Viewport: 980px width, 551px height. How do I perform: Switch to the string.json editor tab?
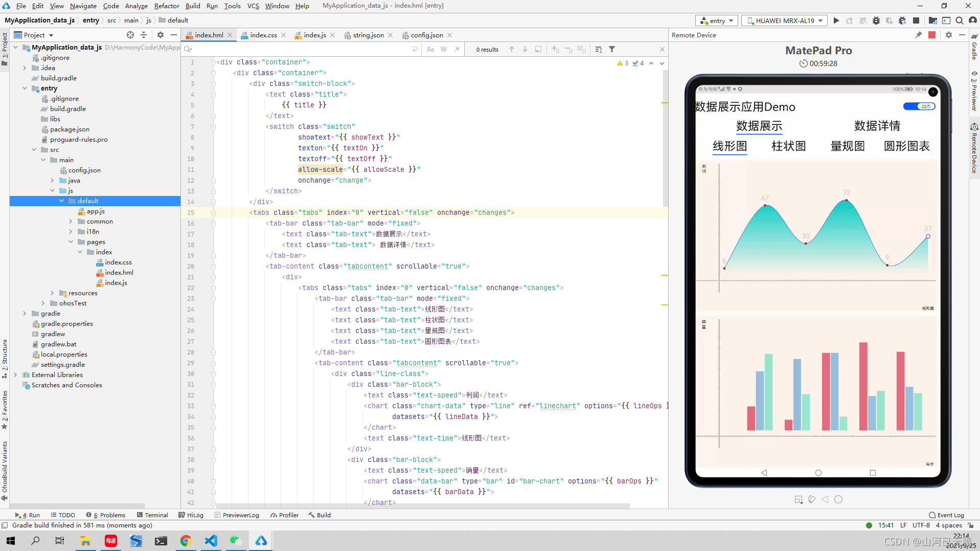coord(368,35)
